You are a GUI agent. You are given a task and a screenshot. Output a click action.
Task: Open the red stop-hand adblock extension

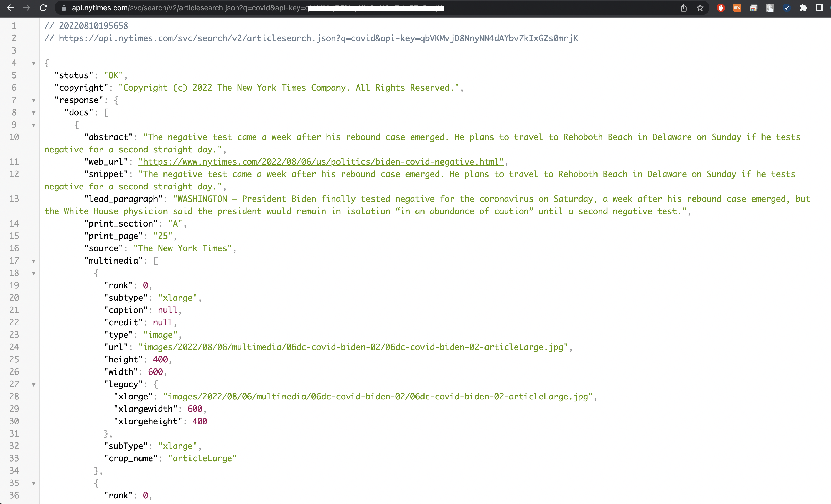tap(721, 8)
